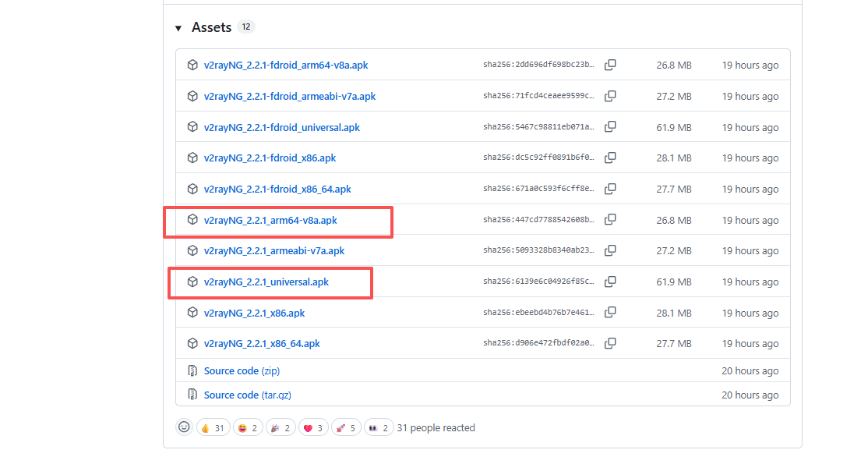
Task: Copy sha256 for fdroid_armeabi-v7a apk
Action: [610, 96]
